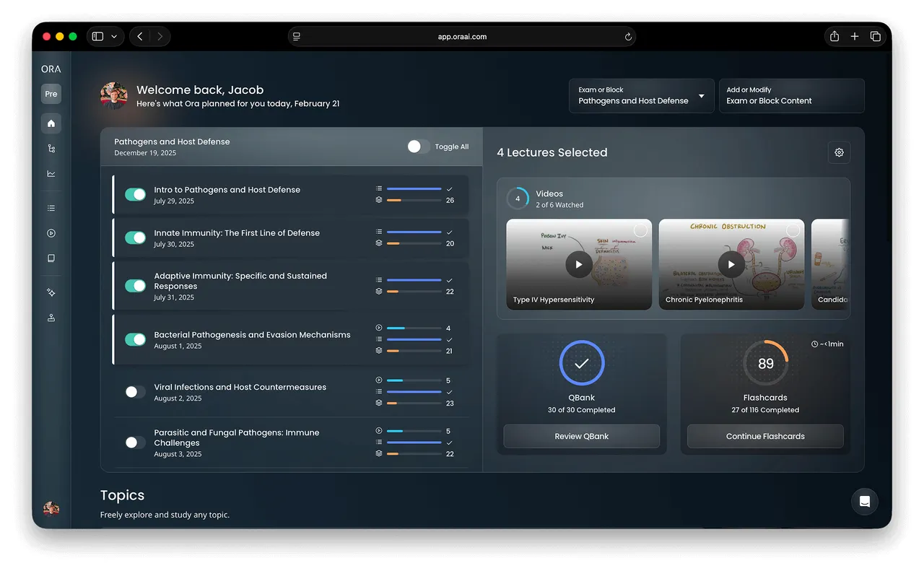924x571 pixels.
Task: Enable the Toggle All switch
Action: pos(418,147)
